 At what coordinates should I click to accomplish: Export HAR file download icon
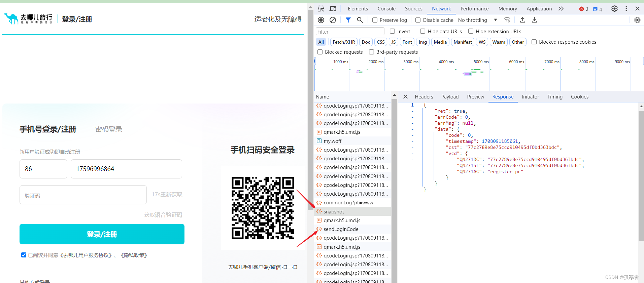(x=534, y=20)
